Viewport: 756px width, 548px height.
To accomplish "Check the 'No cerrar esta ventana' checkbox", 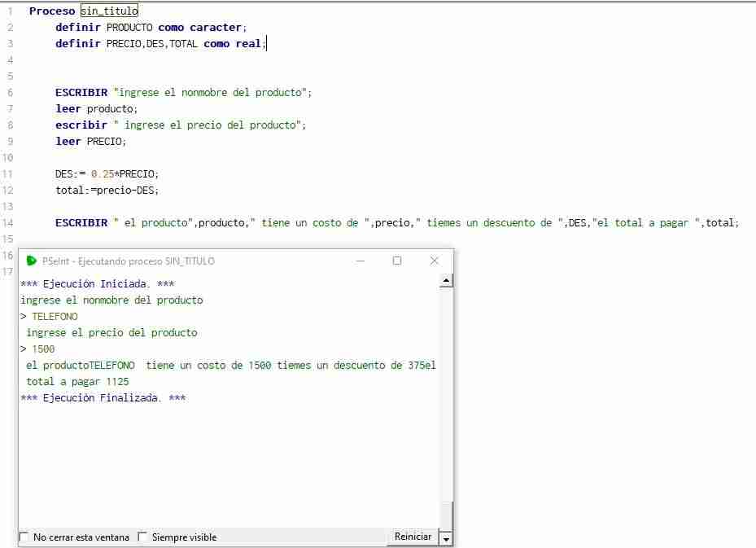I will 24,537.
